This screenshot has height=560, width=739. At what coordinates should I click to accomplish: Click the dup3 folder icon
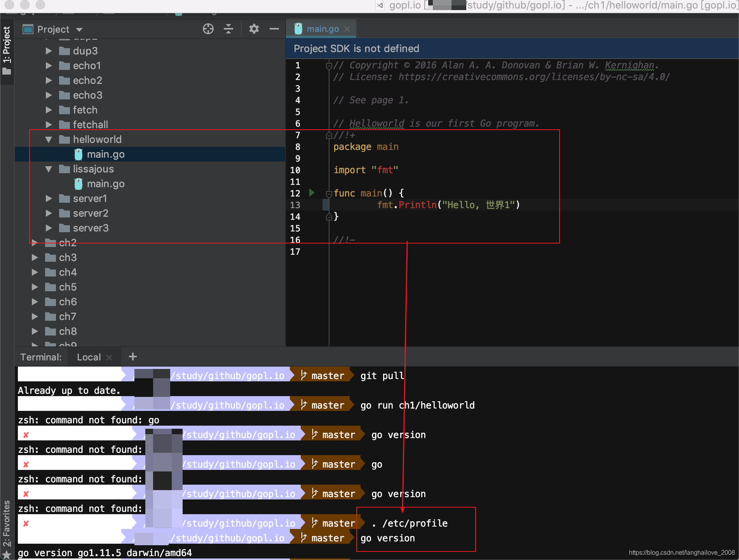point(64,51)
